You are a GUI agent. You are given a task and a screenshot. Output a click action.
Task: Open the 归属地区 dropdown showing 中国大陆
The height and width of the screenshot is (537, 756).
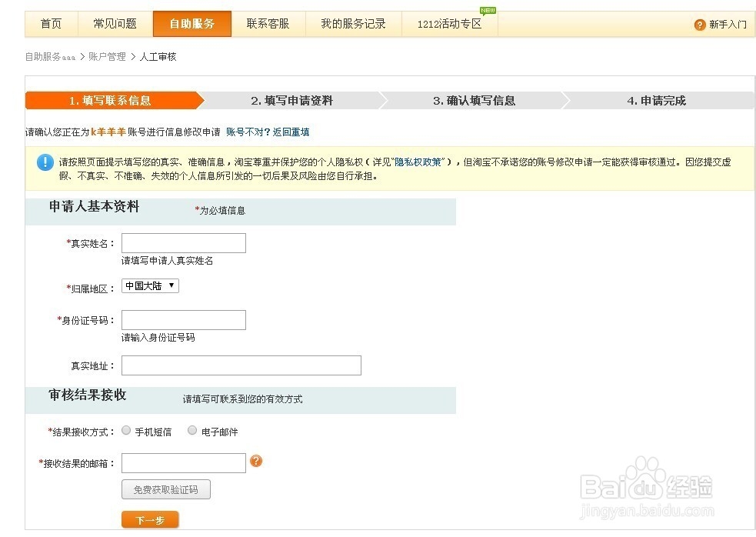[x=150, y=285]
